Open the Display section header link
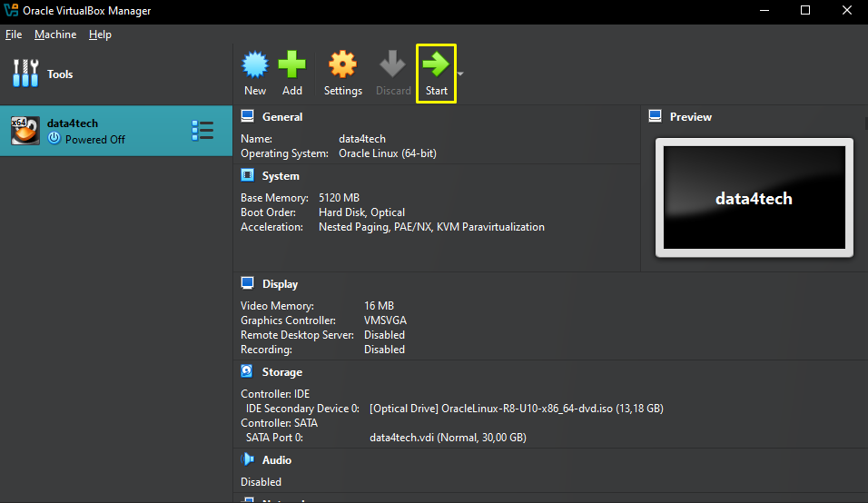This screenshot has height=503, width=868. pyautogui.click(x=281, y=284)
